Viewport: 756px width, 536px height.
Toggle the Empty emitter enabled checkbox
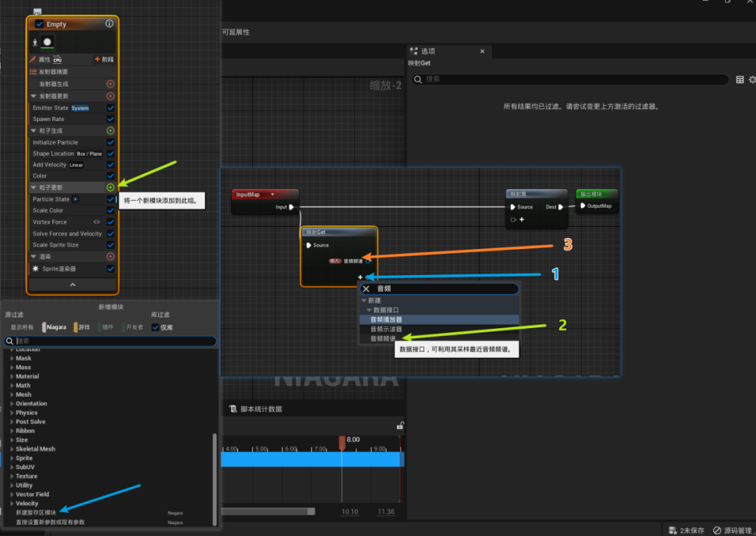point(39,24)
